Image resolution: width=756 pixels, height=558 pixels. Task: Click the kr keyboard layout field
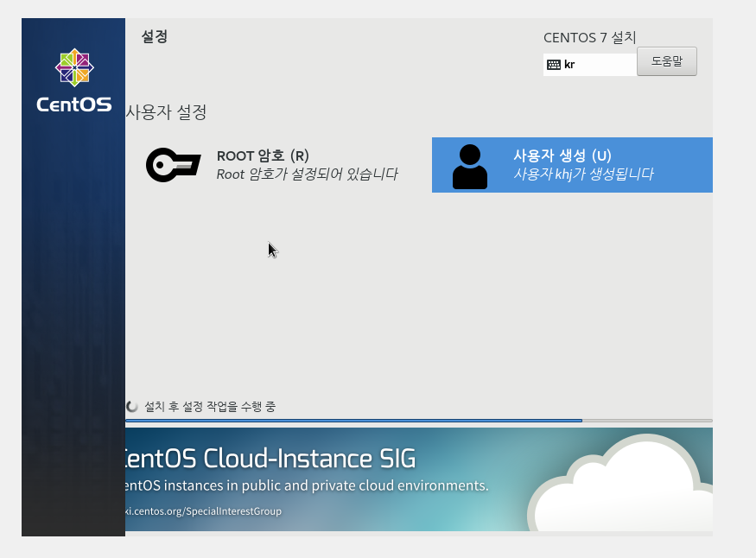[x=589, y=65]
